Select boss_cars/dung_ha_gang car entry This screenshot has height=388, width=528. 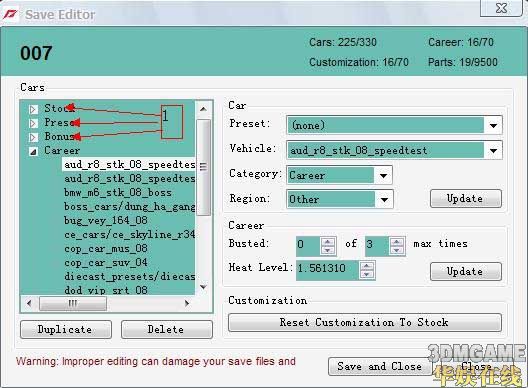pos(129,206)
